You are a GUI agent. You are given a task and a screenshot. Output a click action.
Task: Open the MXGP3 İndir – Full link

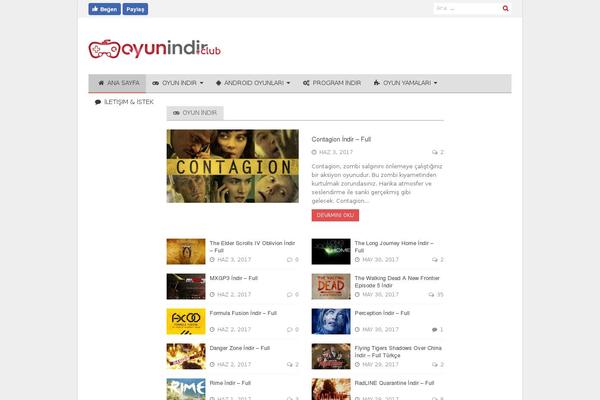(234, 278)
